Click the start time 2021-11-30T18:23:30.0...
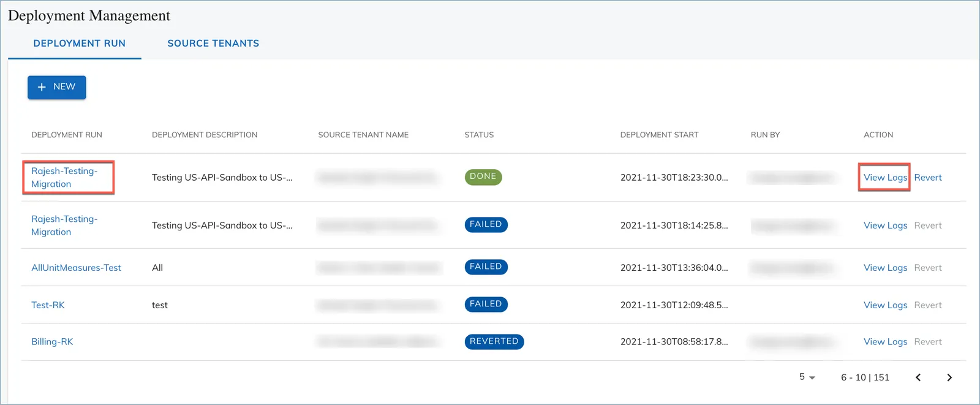This screenshot has width=980, height=405. pos(674,178)
